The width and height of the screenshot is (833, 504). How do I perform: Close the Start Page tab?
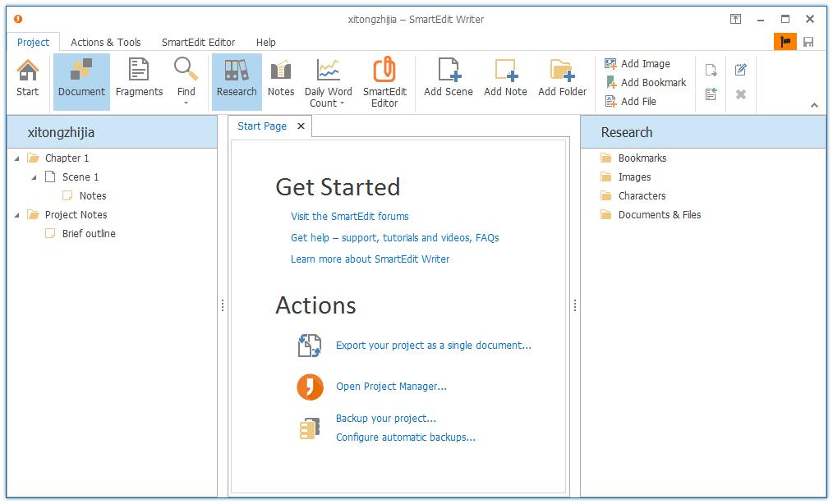pyautogui.click(x=301, y=126)
